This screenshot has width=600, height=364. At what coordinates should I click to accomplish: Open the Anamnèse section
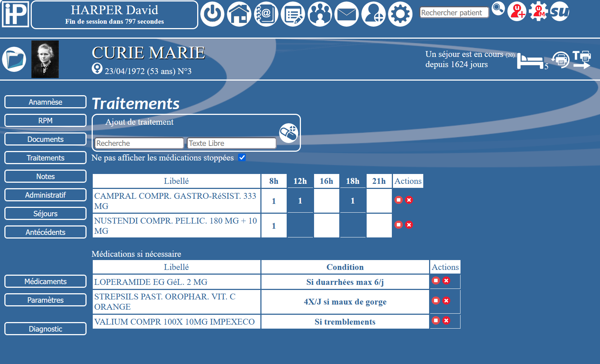click(x=45, y=102)
